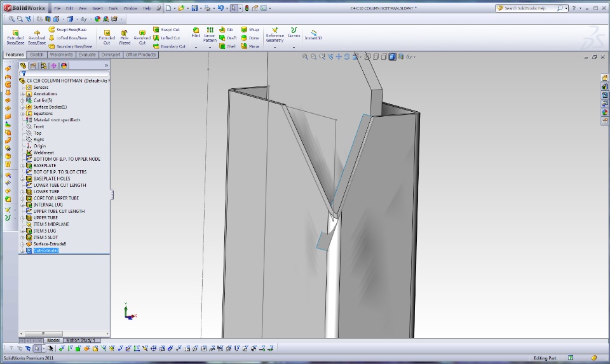
Task: Expand Surface Bodies(1) node
Action: pyautogui.click(x=23, y=107)
